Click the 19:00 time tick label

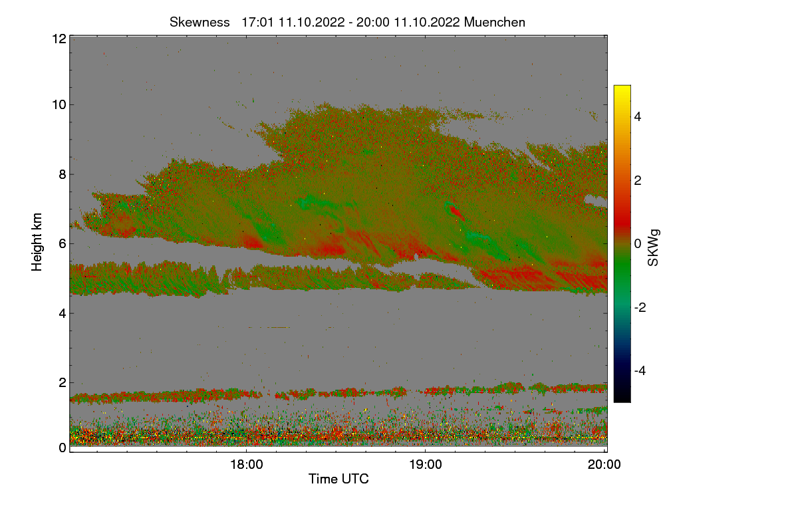(x=426, y=465)
